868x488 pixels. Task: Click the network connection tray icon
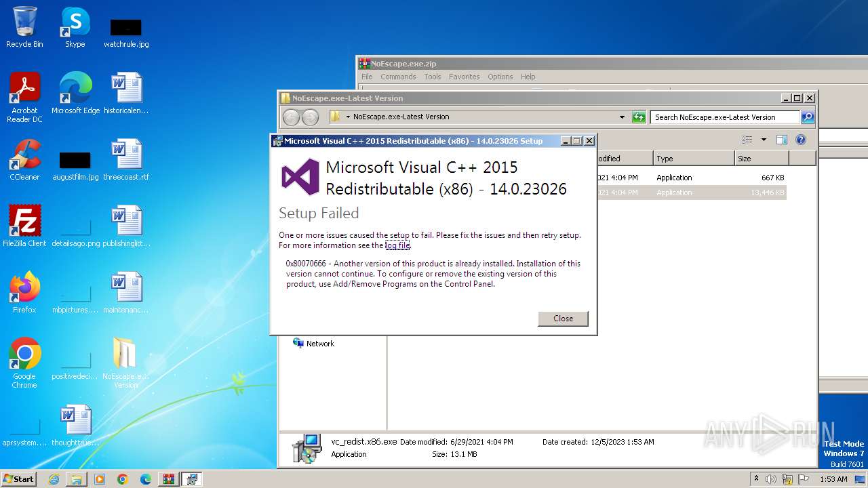point(787,479)
